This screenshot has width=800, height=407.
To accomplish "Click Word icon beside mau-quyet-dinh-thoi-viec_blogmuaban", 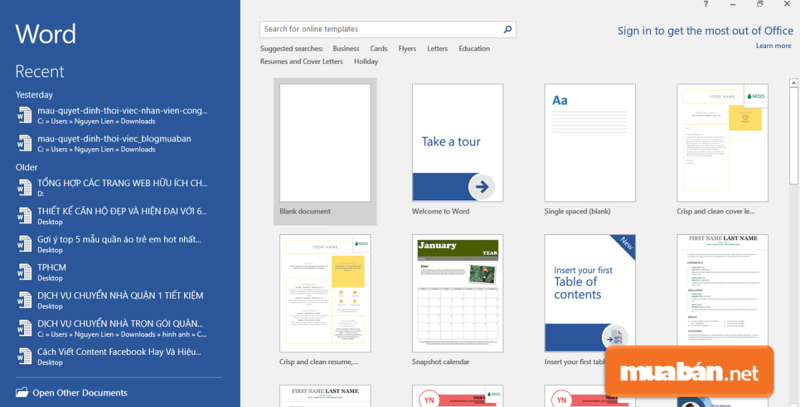I will [24, 143].
